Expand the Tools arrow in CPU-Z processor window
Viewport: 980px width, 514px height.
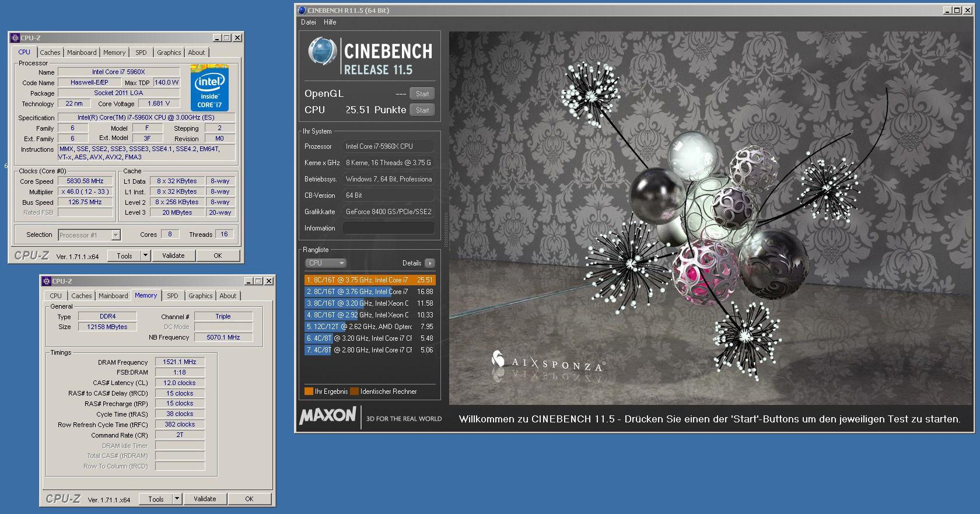(145, 256)
